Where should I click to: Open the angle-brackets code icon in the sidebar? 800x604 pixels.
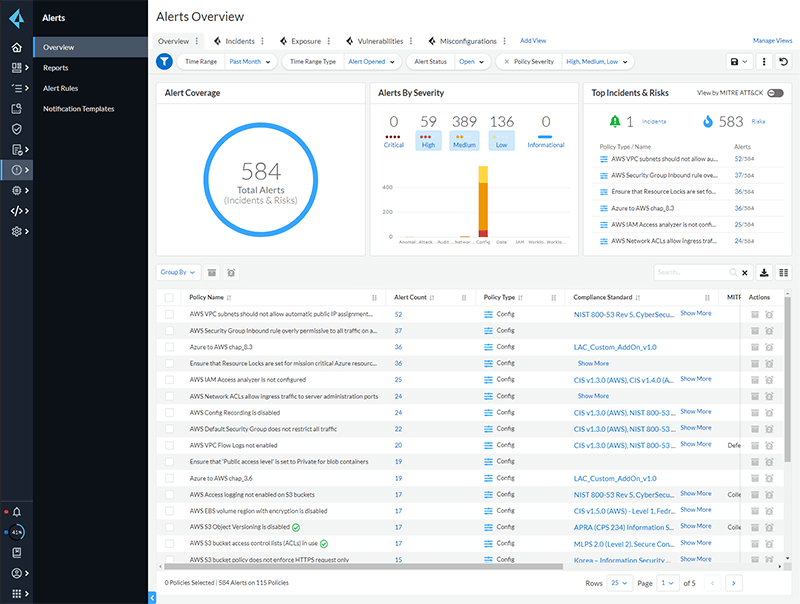[17, 211]
